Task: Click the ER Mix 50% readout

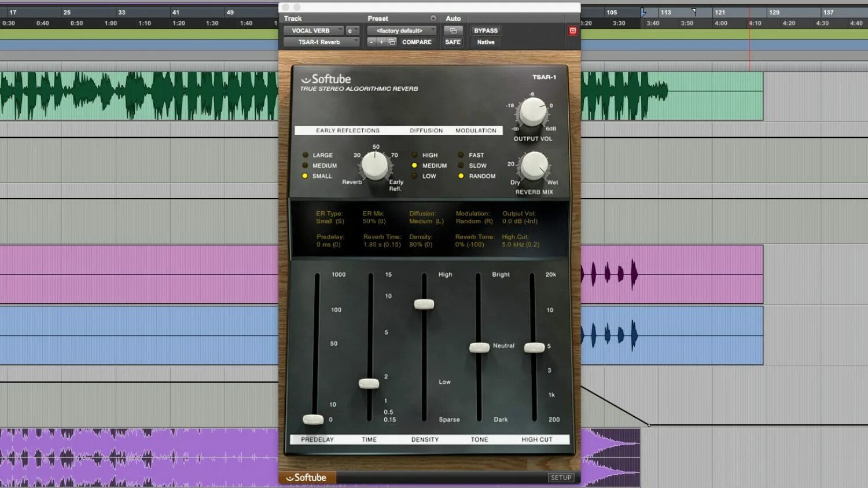Action: tap(374, 218)
